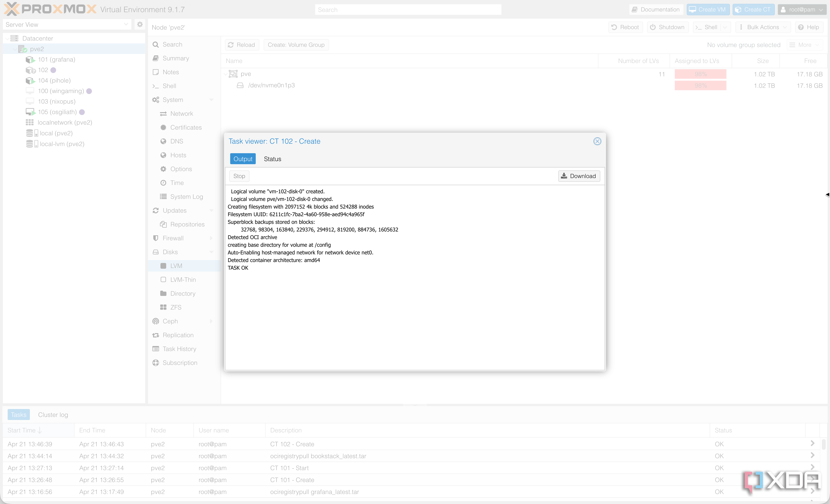Select VM 105 (osgiliath) in tree
This screenshot has height=504, width=830.
pyautogui.click(x=57, y=112)
